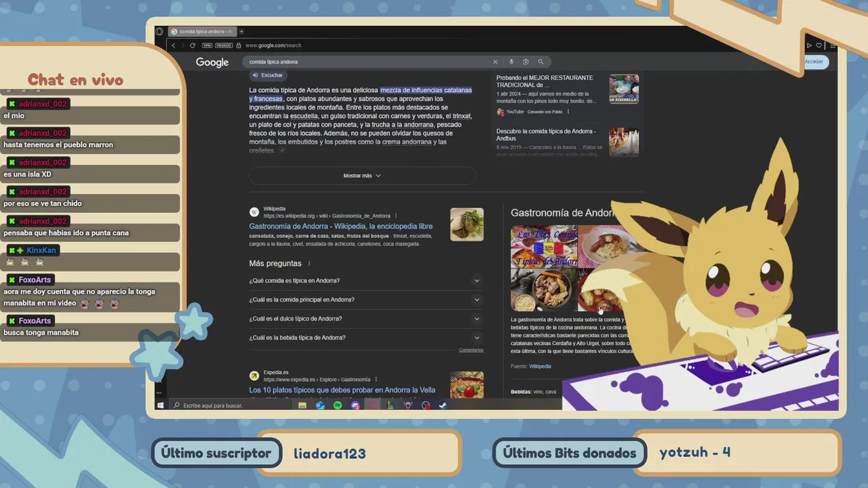
Task: Open the Más preguntas options dots
Action: (x=309, y=264)
